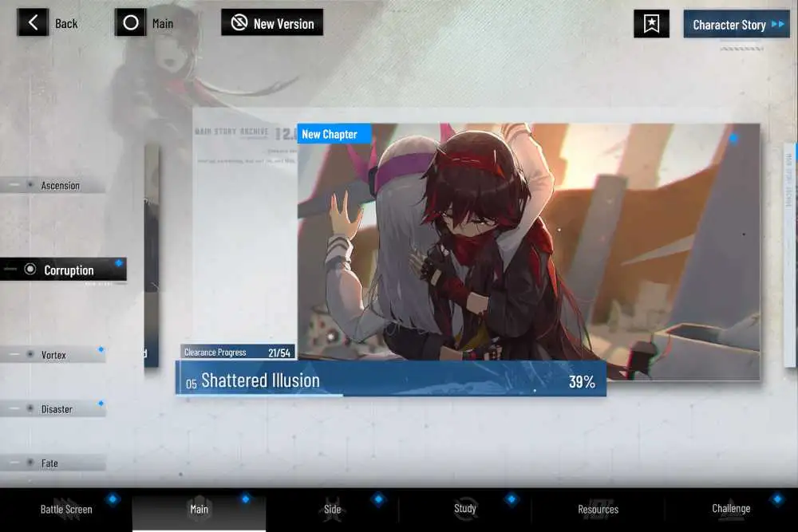Tap the Main circle home icon
This screenshot has height=532, width=798.
coord(131,22)
